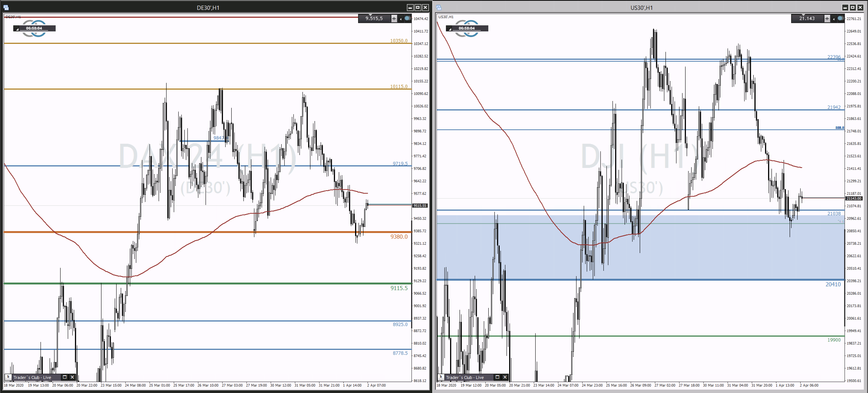Click the 9.515,5 price display on DE30
This screenshot has height=393, width=868.
point(374,19)
